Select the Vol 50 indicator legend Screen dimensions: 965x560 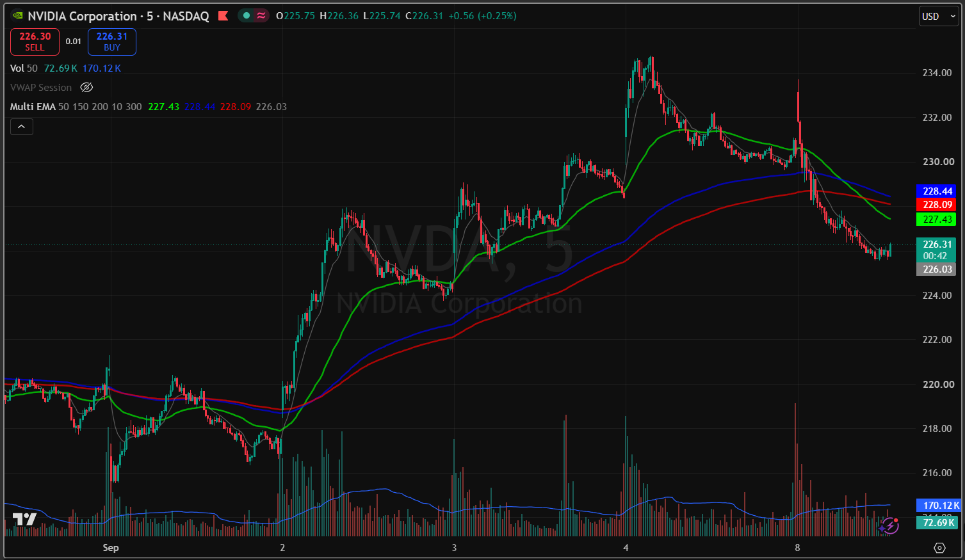pyautogui.click(x=24, y=68)
